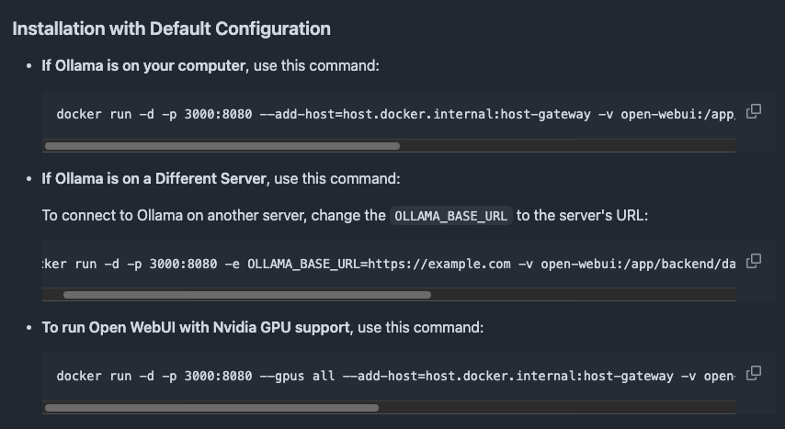This screenshot has height=429, width=785.
Task: Click 'To run Open WebUI with Nvidia GPU support'
Action: pyautogui.click(x=196, y=327)
